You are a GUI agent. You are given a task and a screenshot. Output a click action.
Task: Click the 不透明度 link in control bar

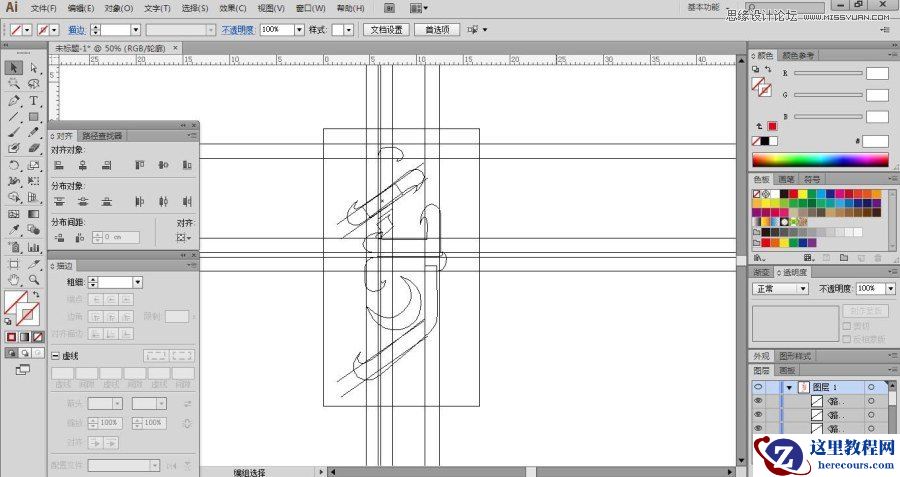(x=238, y=30)
